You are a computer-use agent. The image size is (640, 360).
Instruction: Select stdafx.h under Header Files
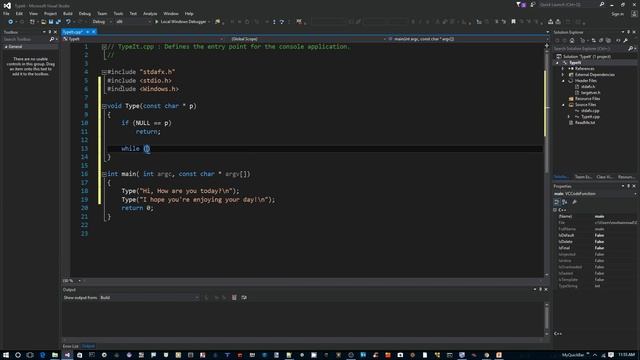point(588,87)
